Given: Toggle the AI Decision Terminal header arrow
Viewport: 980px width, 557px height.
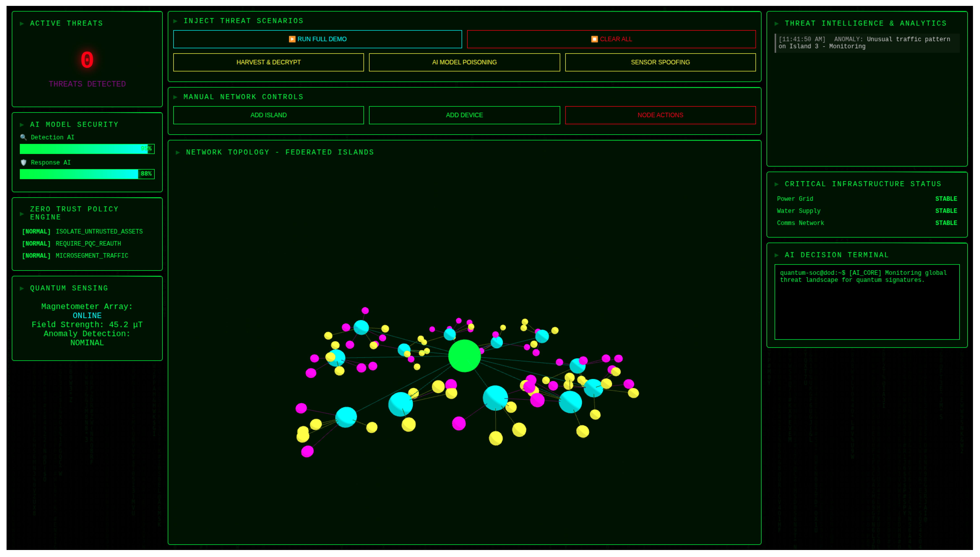Looking at the screenshot, I should 777,255.
